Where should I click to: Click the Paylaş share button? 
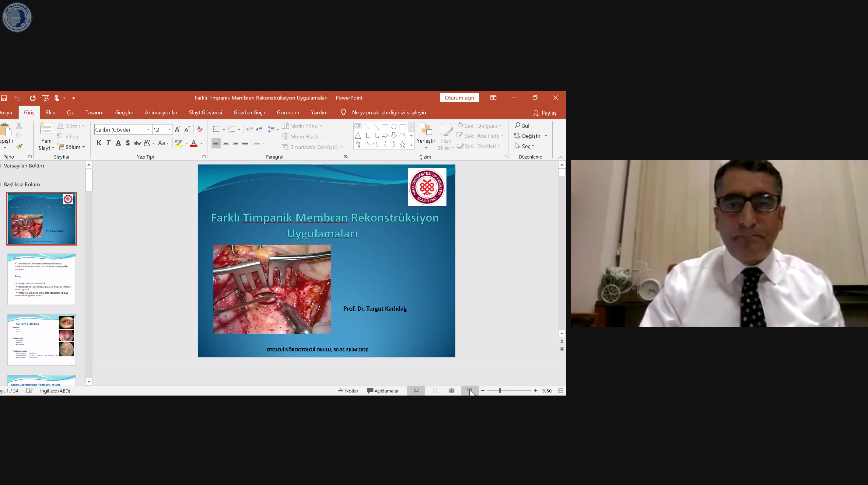(x=544, y=113)
